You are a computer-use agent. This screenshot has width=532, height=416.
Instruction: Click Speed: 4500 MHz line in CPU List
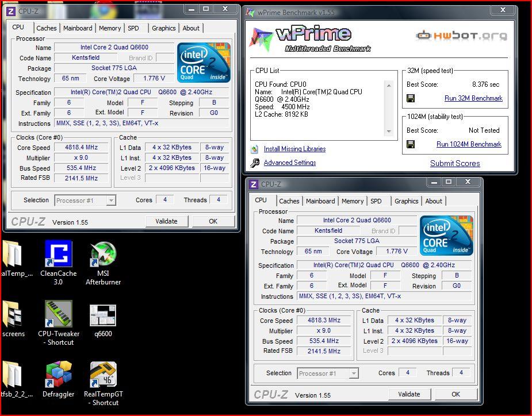coord(282,107)
